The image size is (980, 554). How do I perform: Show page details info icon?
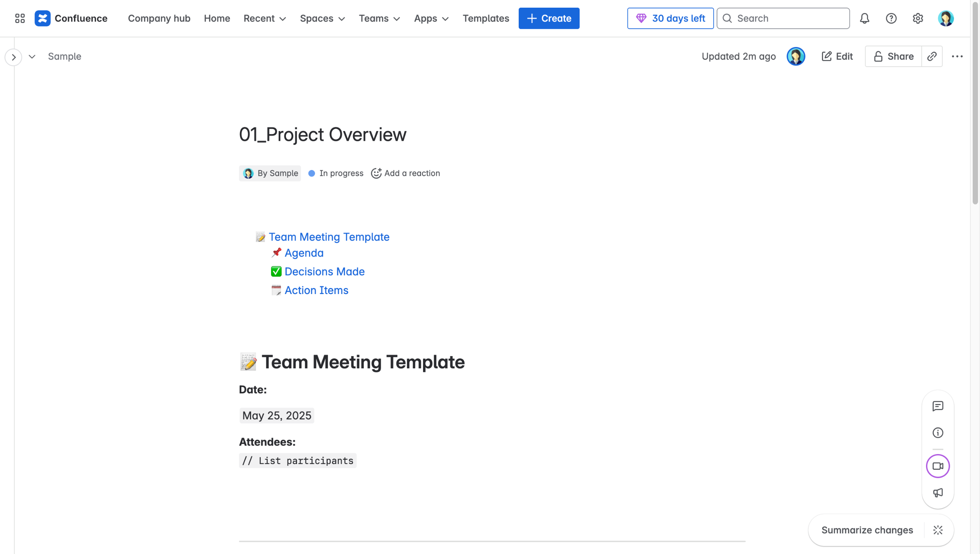coord(938,433)
